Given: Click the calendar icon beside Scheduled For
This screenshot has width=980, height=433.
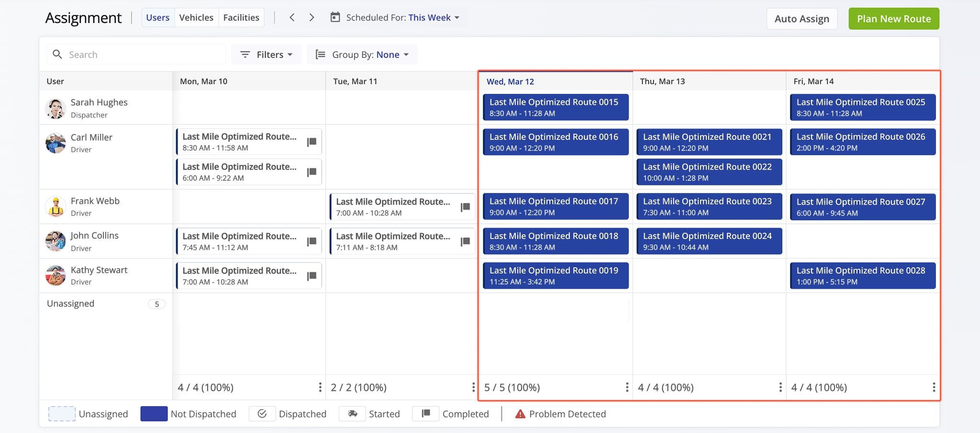Looking at the screenshot, I should [336, 17].
